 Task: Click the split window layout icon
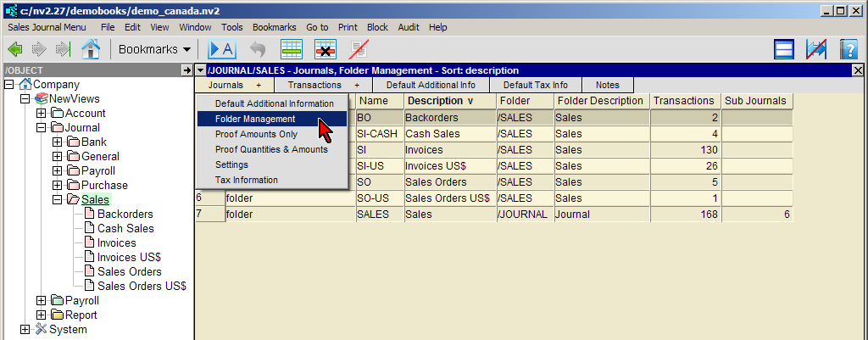[x=784, y=49]
